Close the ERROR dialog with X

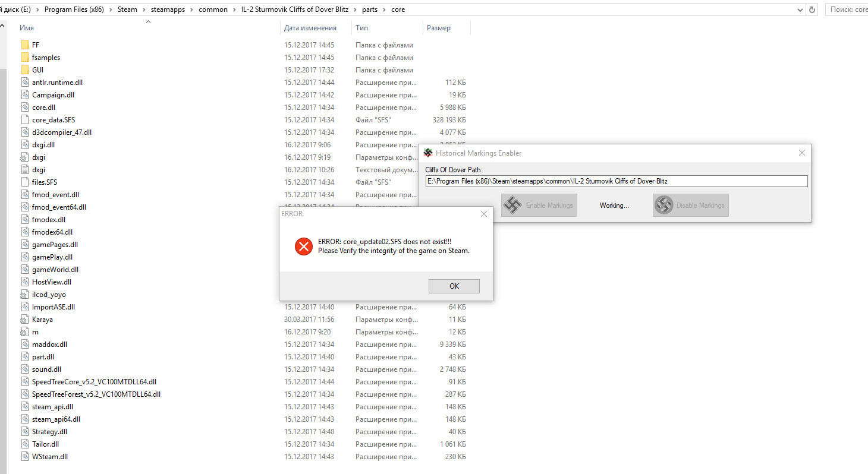pos(483,214)
